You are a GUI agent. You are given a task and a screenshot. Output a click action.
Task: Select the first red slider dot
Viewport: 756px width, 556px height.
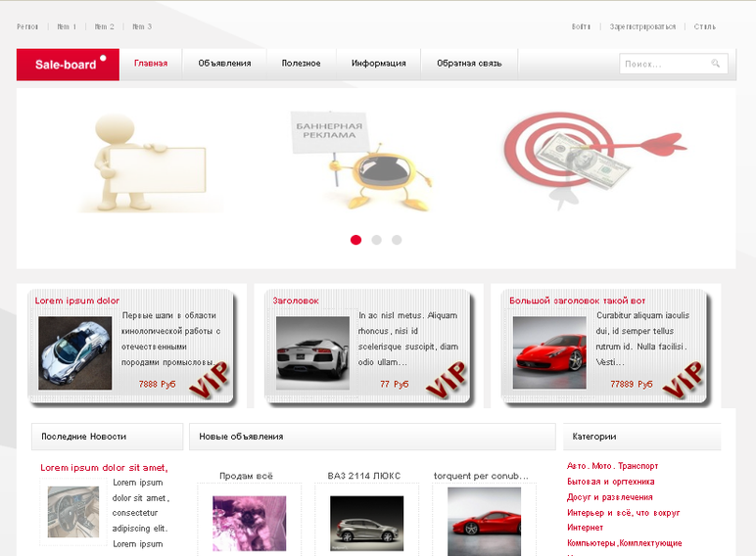[355, 240]
